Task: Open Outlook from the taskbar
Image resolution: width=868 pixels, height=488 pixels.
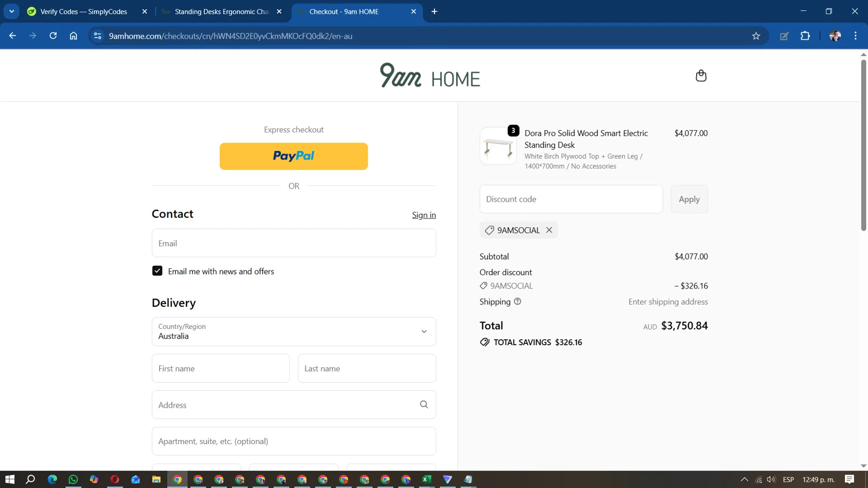Action: [x=135, y=479]
